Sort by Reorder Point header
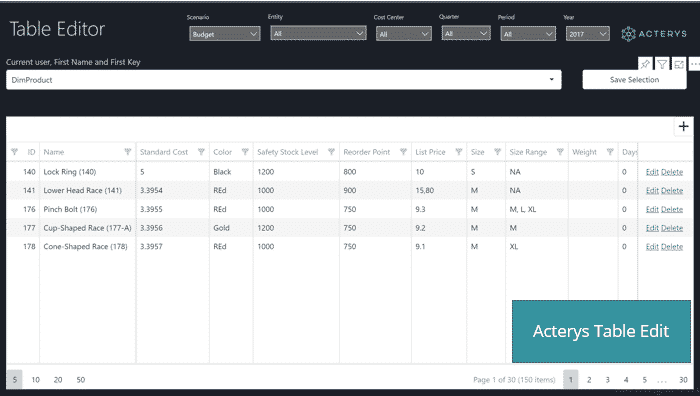 (x=367, y=152)
